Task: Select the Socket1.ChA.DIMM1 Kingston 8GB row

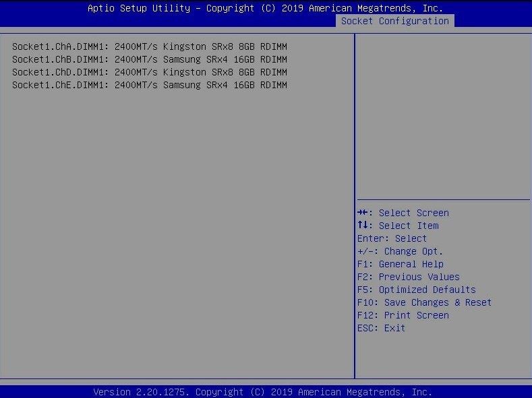Action: tap(150, 46)
